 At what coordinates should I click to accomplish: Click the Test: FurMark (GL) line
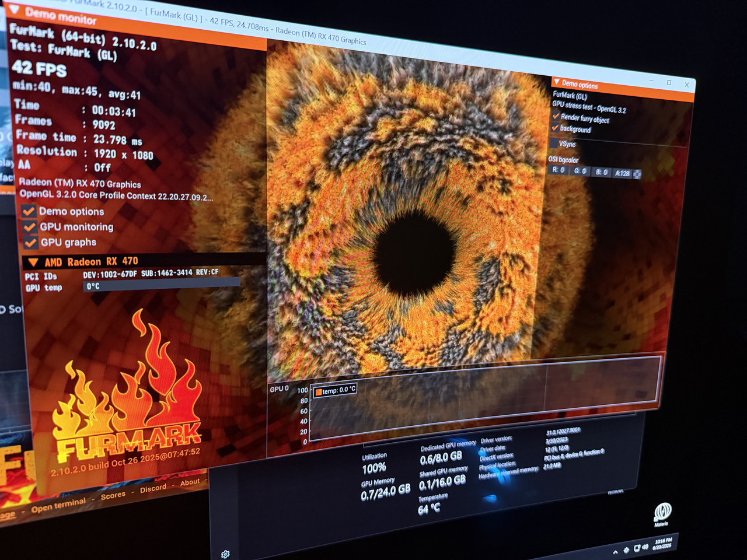64,50
